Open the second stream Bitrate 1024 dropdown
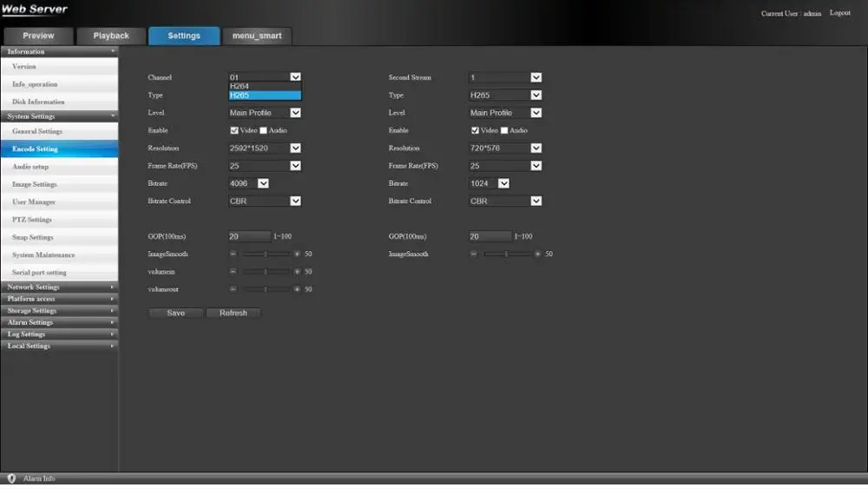This screenshot has width=868, height=489. (x=489, y=183)
